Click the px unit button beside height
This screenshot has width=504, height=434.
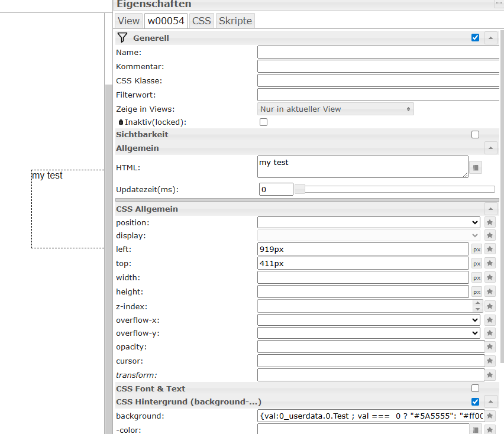tap(477, 292)
